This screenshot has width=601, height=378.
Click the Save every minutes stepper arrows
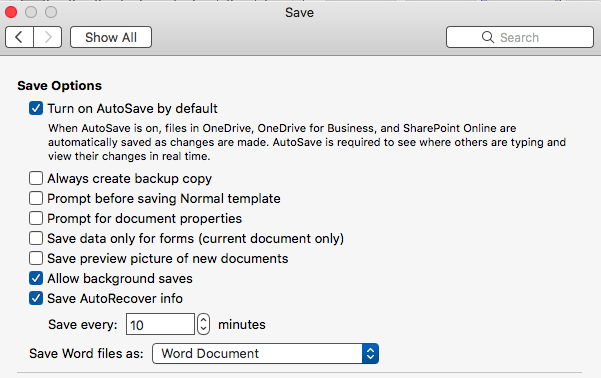point(204,324)
